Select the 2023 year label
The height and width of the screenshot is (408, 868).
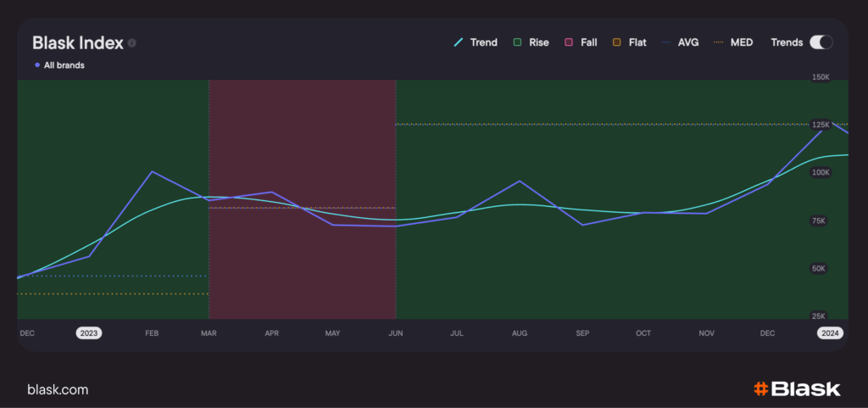pos(88,333)
